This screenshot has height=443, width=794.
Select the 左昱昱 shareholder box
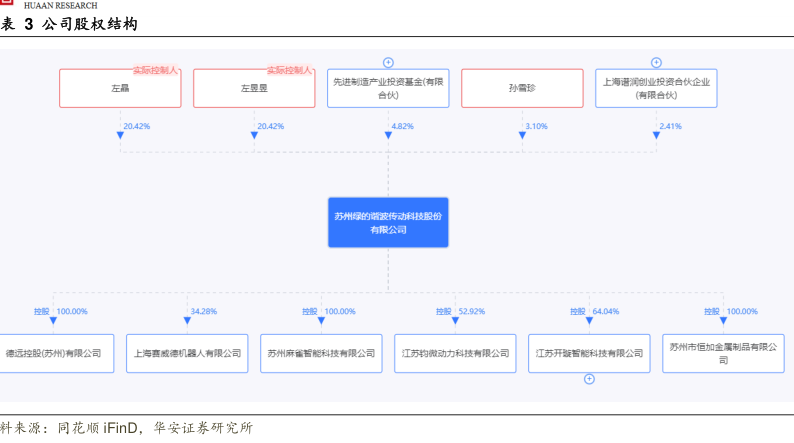coord(254,88)
